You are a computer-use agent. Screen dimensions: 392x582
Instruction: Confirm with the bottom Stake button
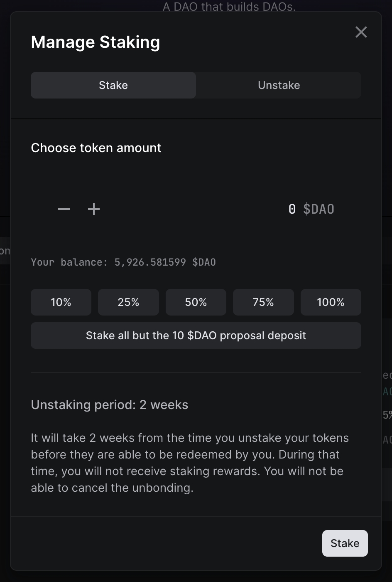345,543
